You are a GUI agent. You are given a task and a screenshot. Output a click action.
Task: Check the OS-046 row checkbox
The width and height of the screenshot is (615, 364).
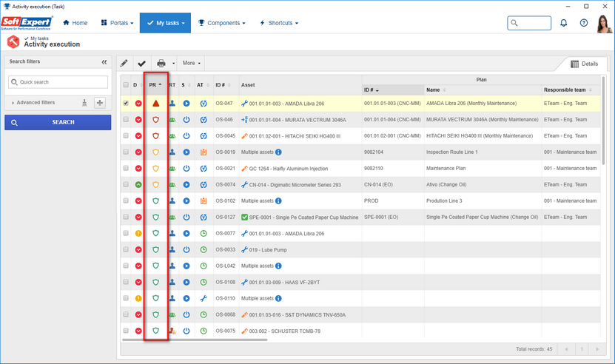tap(126, 120)
